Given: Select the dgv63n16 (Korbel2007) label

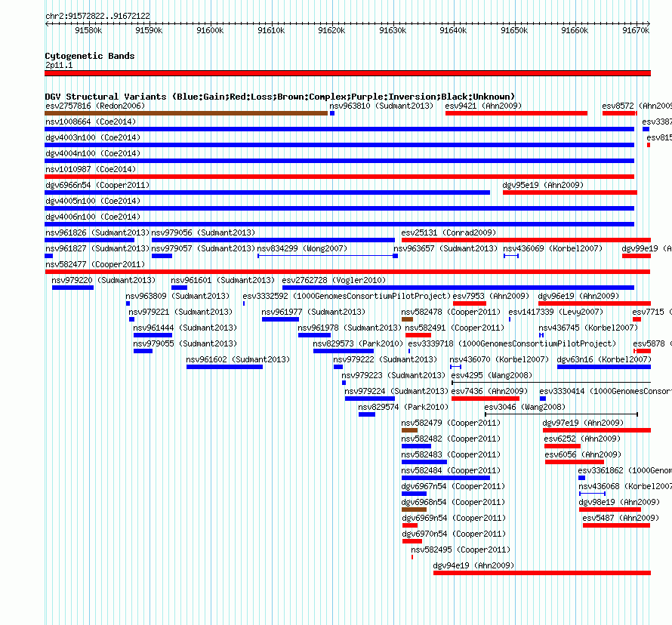Looking at the screenshot, I should 604,359.
